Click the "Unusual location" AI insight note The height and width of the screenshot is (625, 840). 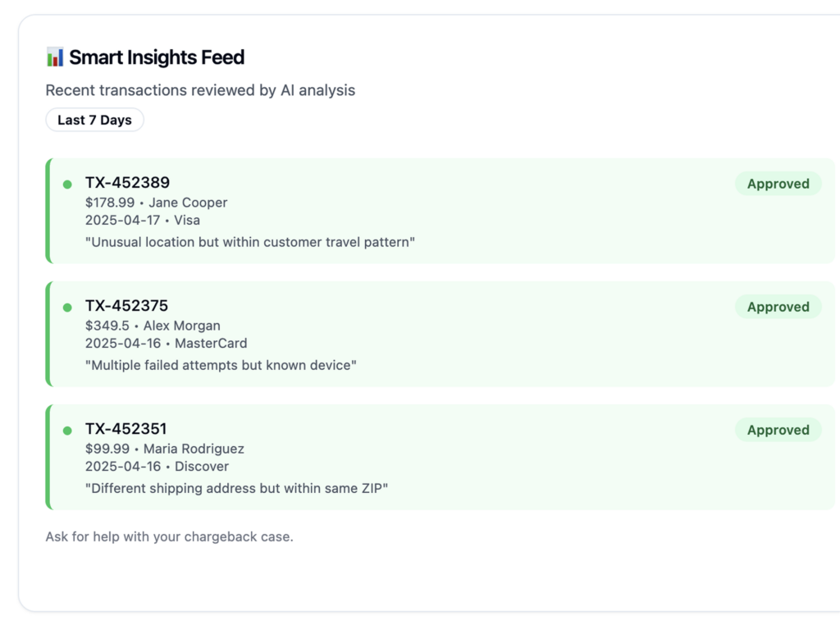point(250,242)
